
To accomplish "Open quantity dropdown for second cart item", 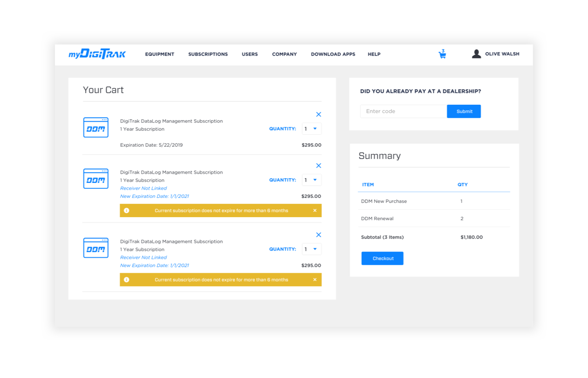I will tap(312, 180).
